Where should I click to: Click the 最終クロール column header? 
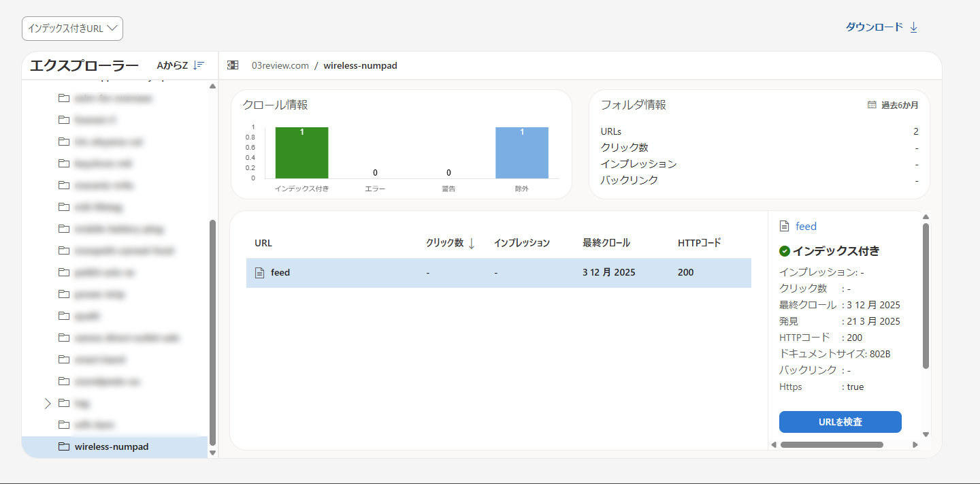606,243
